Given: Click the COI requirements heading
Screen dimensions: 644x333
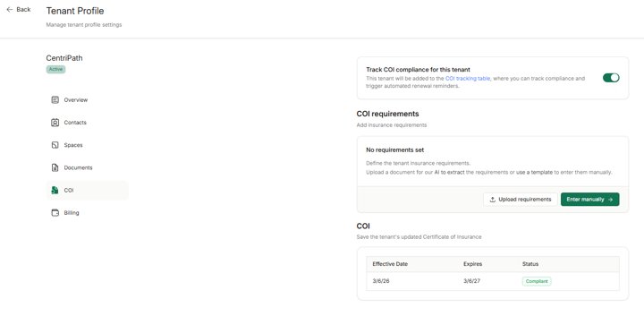Looking at the screenshot, I should click(x=387, y=114).
